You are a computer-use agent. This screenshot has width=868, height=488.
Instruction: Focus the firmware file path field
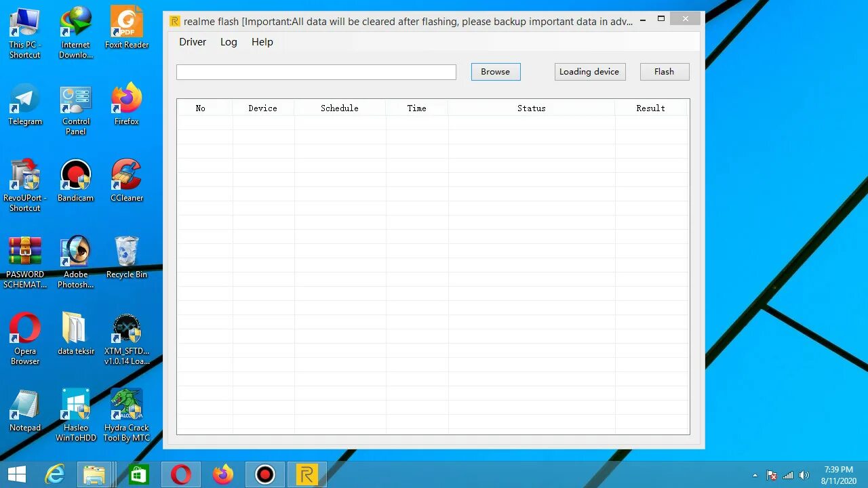316,72
